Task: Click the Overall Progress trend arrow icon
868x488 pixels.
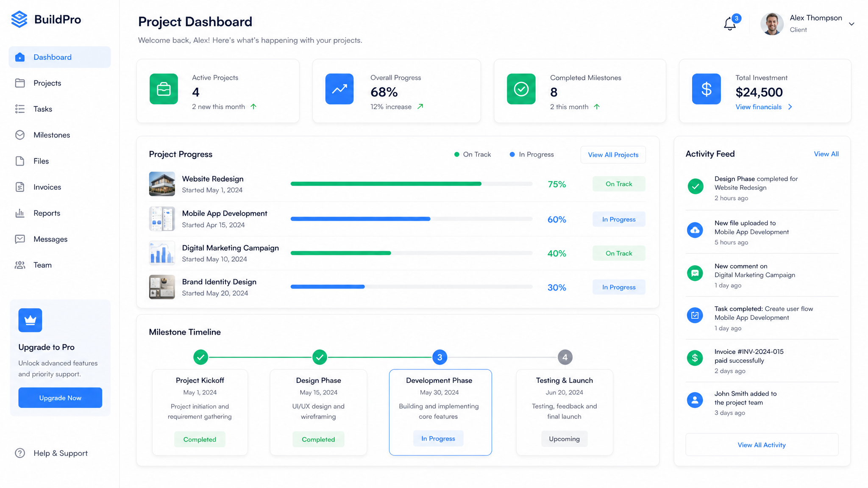Action: pyautogui.click(x=339, y=89)
